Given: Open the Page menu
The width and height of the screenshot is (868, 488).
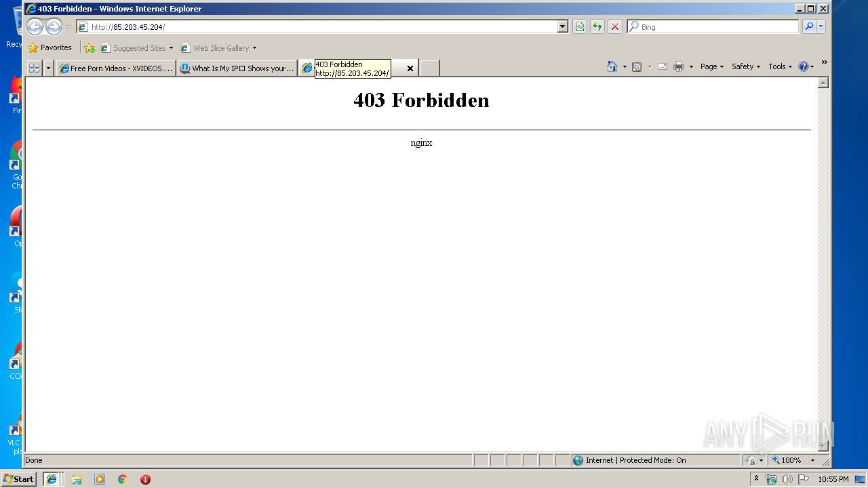Looking at the screenshot, I should 712,66.
